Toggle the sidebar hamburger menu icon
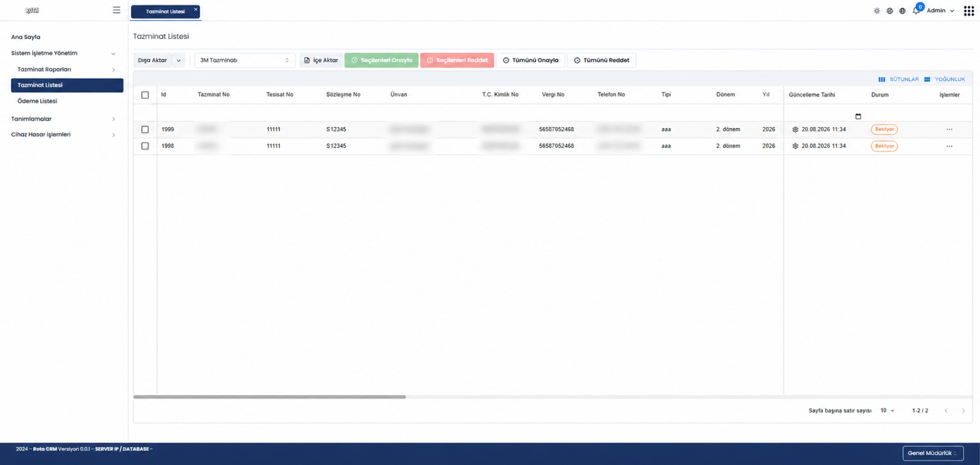 click(116, 10)
